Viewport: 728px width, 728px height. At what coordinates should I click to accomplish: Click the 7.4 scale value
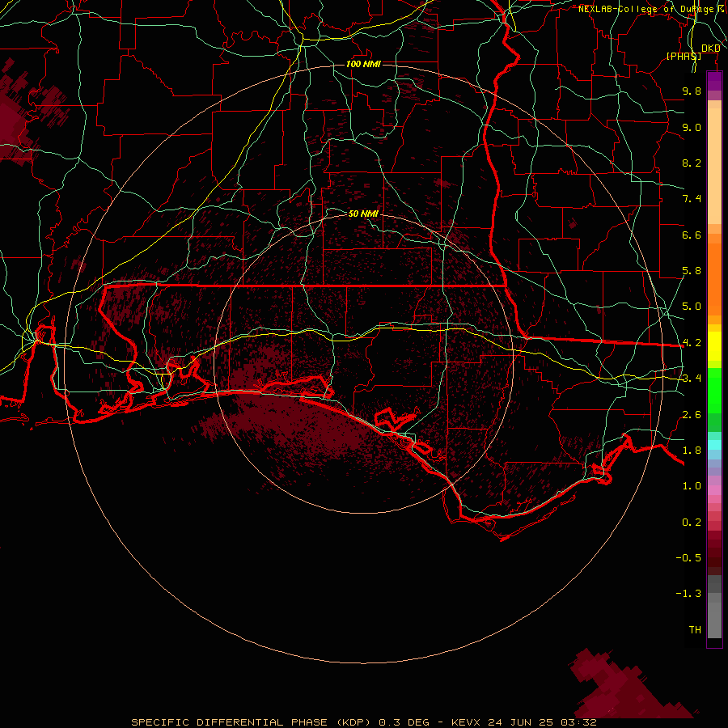pyautogui.click(x=692, y=199)
